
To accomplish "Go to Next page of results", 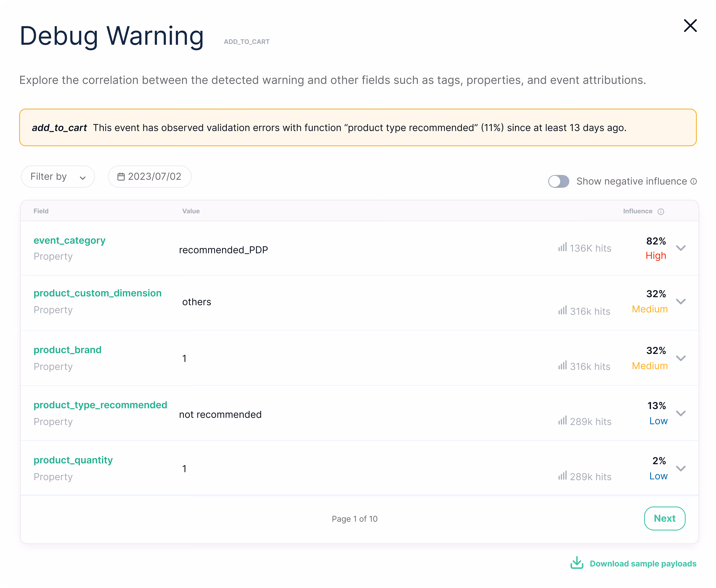I will tap(665, 518).
